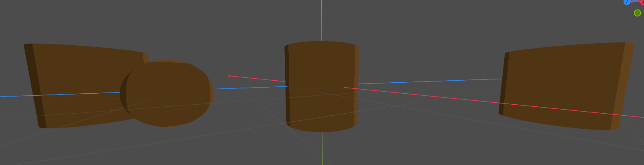Click the green Y axis gizmo circle
The image size is (644, 165).
[x=637, y=13]
